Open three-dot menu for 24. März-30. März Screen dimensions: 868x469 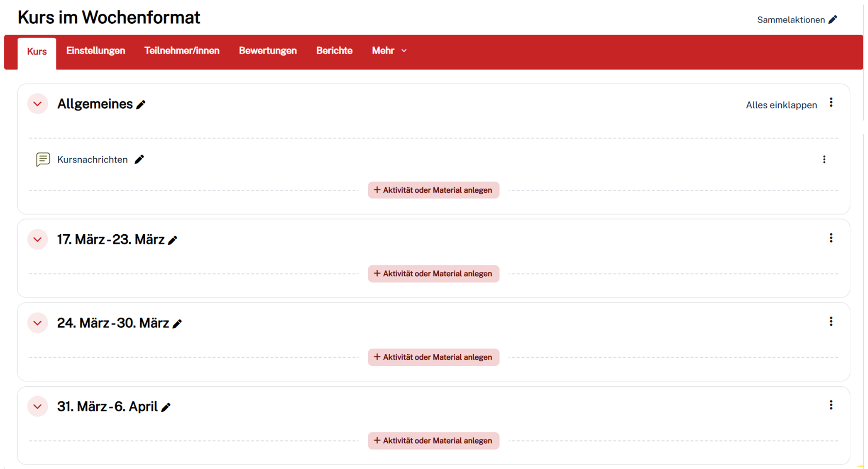tap(831, 322)
